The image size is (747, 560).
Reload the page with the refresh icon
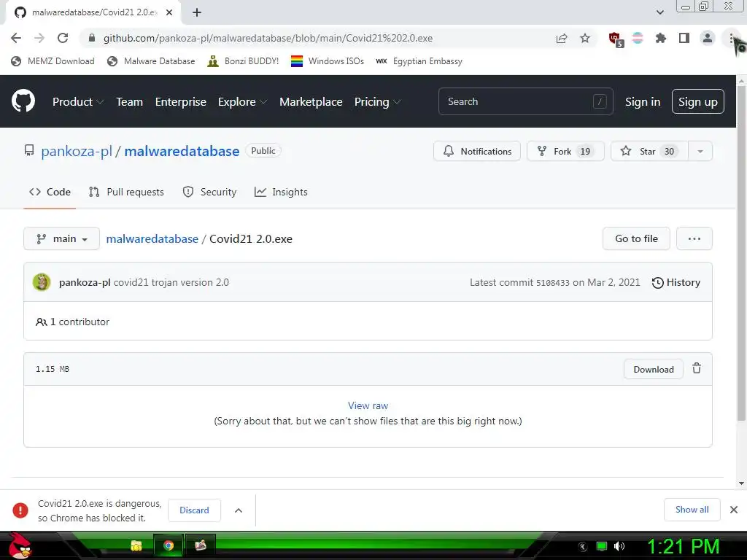click(x=63, y=38)
